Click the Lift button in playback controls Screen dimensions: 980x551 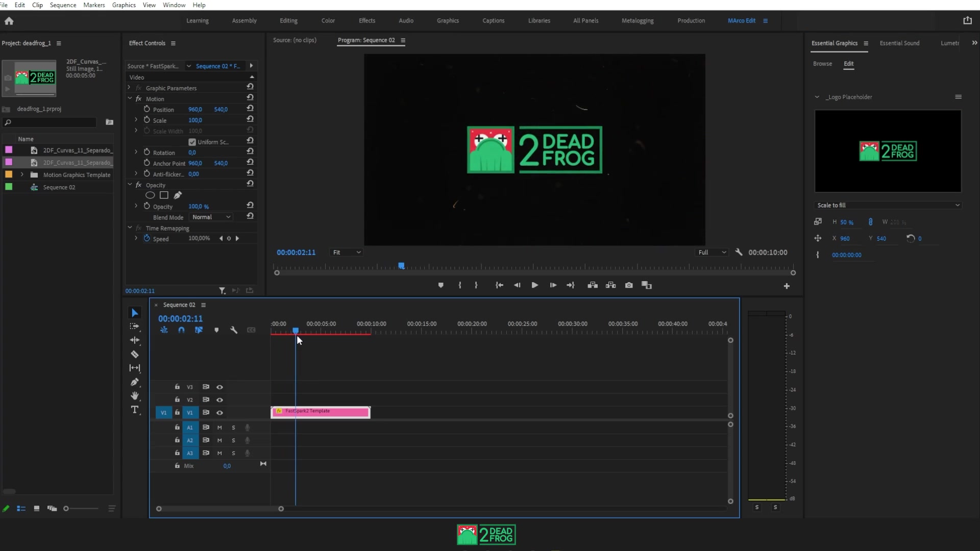(592, 285)
